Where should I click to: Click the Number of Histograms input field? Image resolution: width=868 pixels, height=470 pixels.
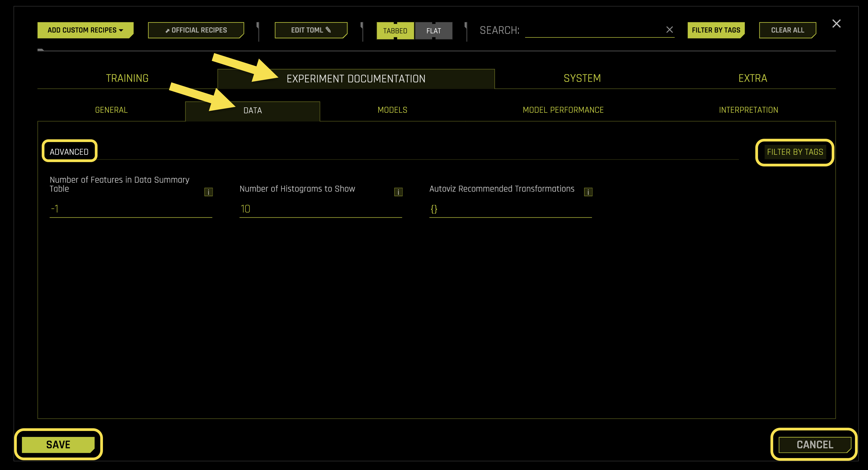pyautogui.click(x=320, y=209)
